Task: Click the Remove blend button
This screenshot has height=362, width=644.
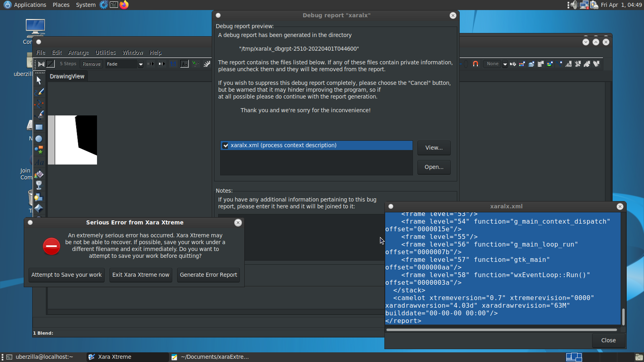Action: click(92, 64)
